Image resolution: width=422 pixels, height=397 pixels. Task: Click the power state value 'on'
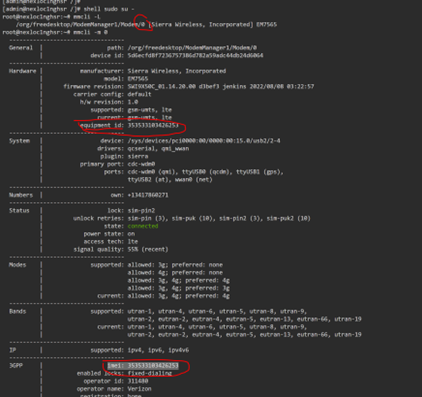(131, 234)
